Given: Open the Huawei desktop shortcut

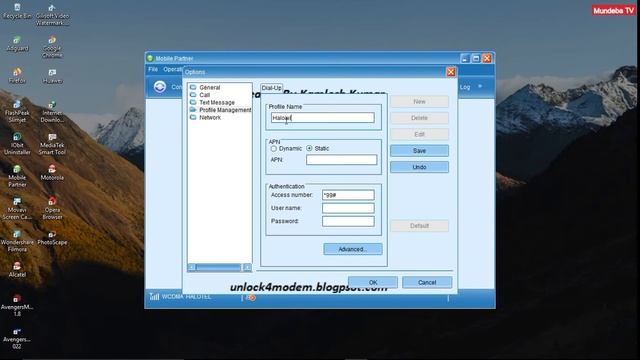Looking at the screenshot, I should [x=52, y=76].
